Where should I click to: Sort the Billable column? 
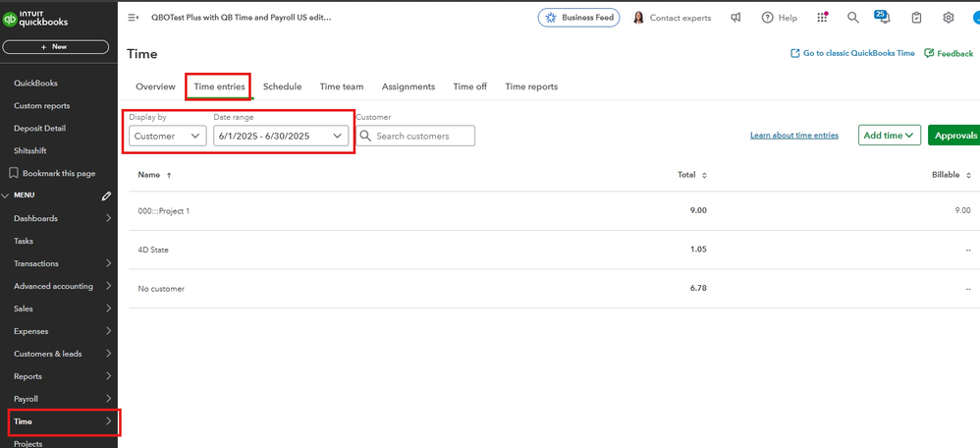(968, 175)
